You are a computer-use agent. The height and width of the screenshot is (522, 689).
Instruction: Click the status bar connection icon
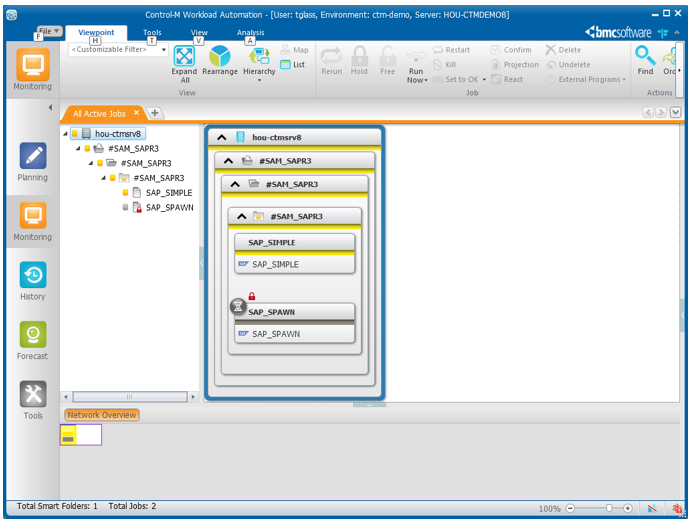point(653,508)
